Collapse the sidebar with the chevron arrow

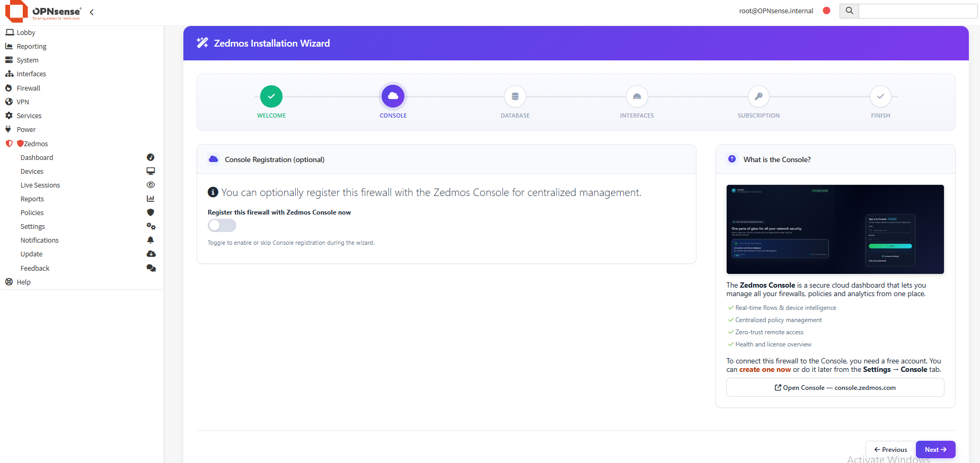point(92,12)
